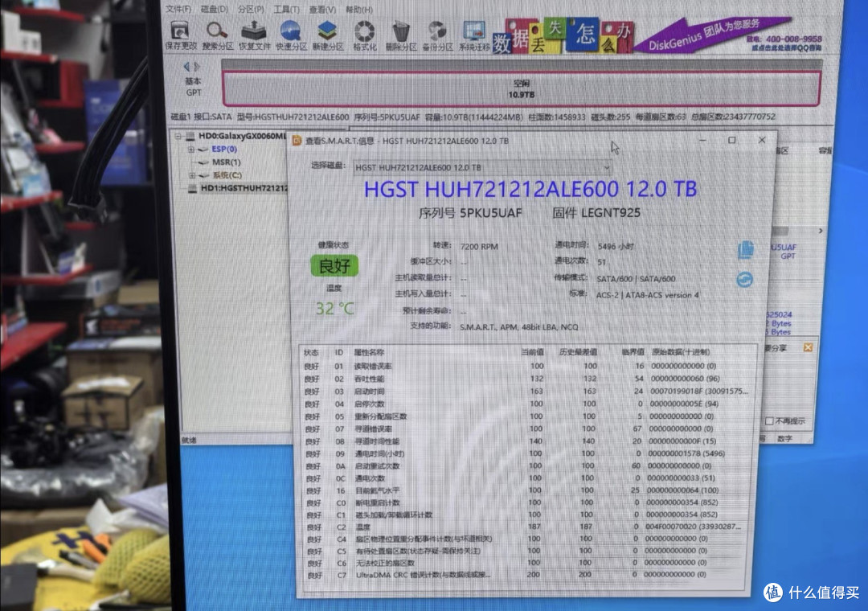The height and width of the screenshot is (611, 868).
Task: Select HD1:HGSTHUH721212 disk in the tree
Action: point(244,188)
